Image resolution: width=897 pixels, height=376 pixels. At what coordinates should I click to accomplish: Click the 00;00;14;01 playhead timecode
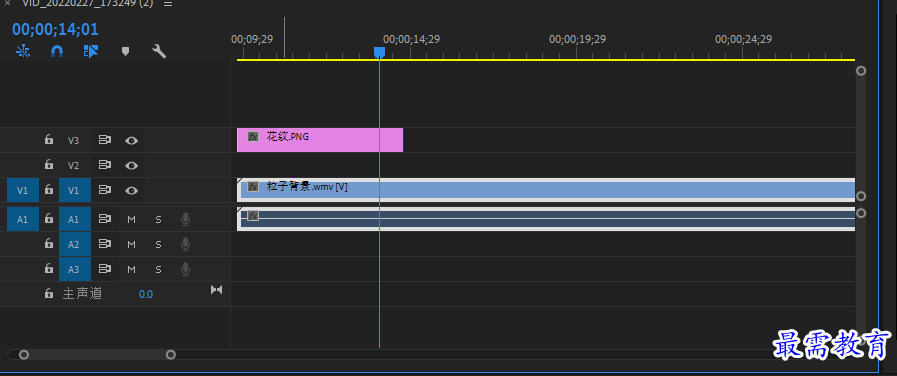pos(55,29)
